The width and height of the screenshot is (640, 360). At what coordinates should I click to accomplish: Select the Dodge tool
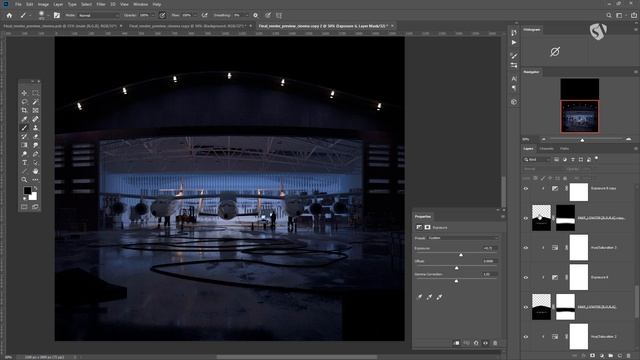(24, 154)
